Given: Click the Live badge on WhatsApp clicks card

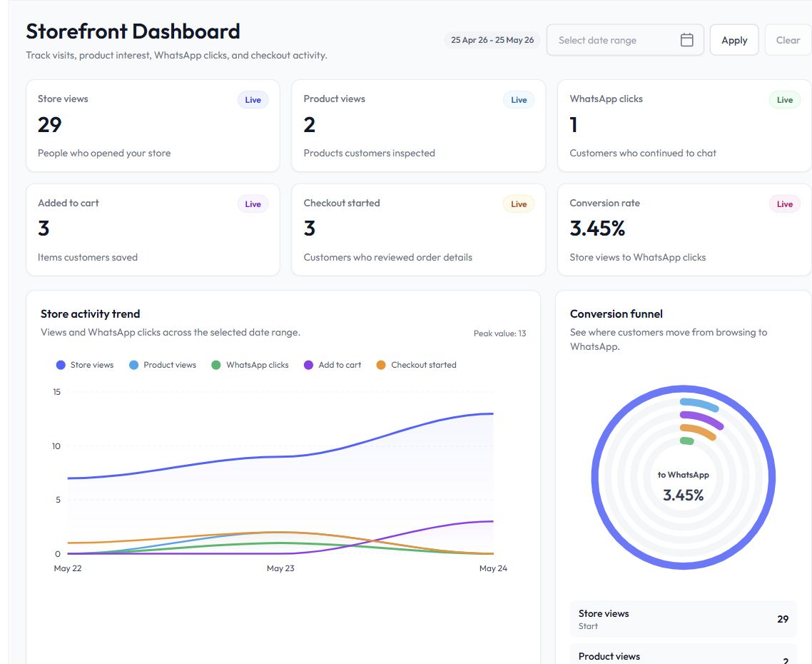Looking at the screenshot, I should click(785, 100).
